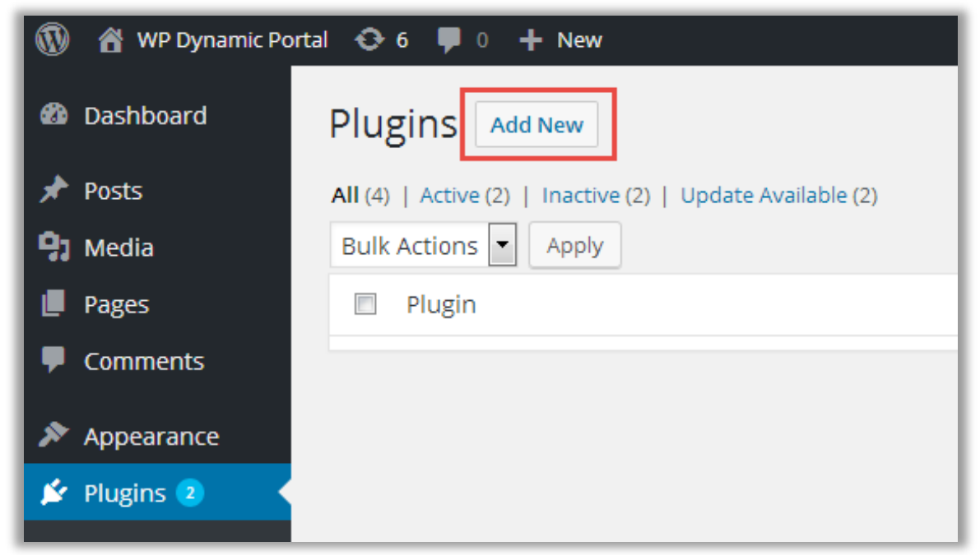Tick the select-all Plugin checkbox
The height and width of the screenshot is (560, 980).
click(365, 304)
